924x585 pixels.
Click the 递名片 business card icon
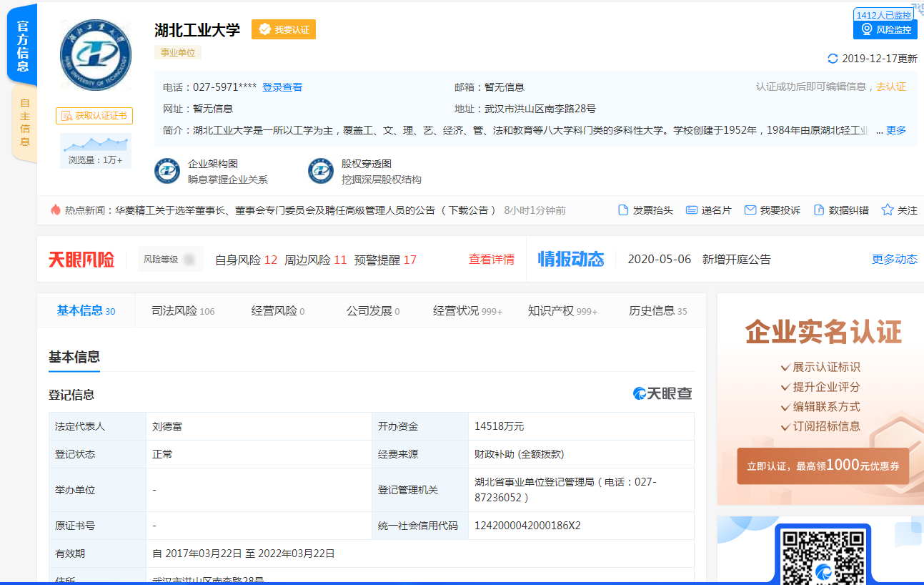point(691,210)
